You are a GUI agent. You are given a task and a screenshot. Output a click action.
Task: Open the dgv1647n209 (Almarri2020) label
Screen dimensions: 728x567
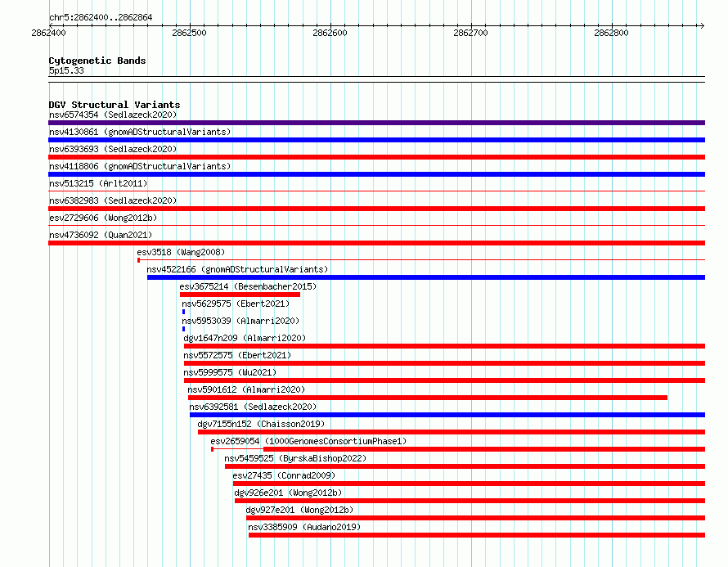pos(245,338)
